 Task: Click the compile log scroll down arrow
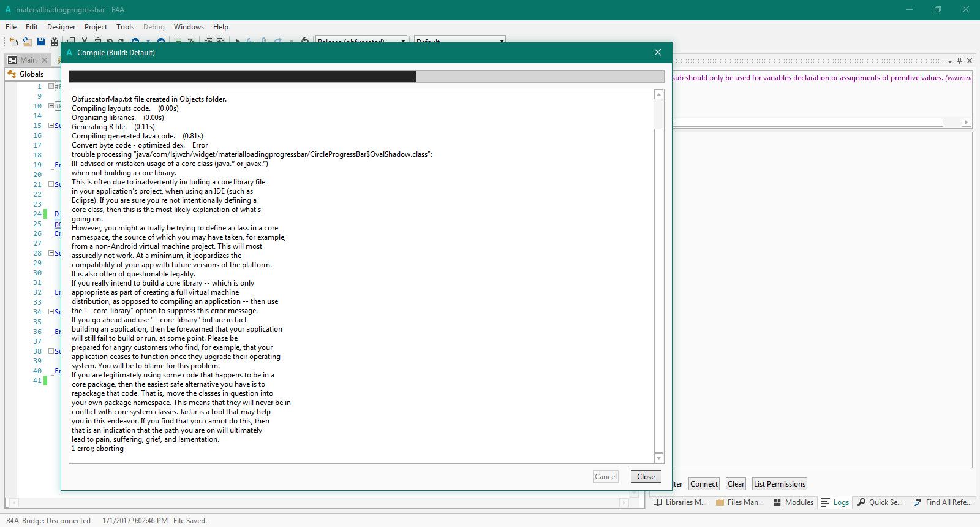[659, 458]
